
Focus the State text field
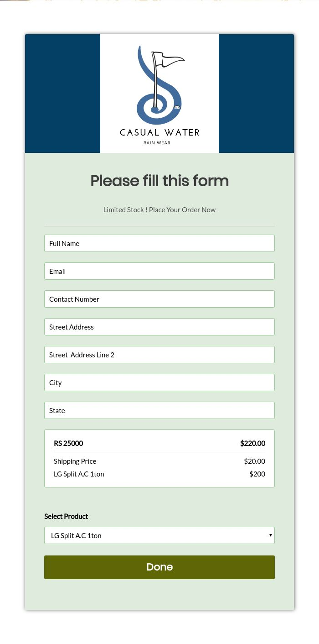pyautogui.click(x=159, y=410)
